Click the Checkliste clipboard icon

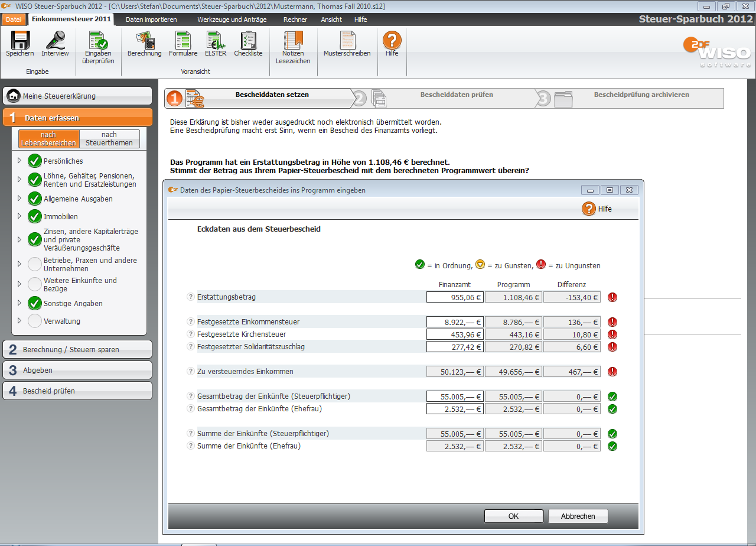248,41
